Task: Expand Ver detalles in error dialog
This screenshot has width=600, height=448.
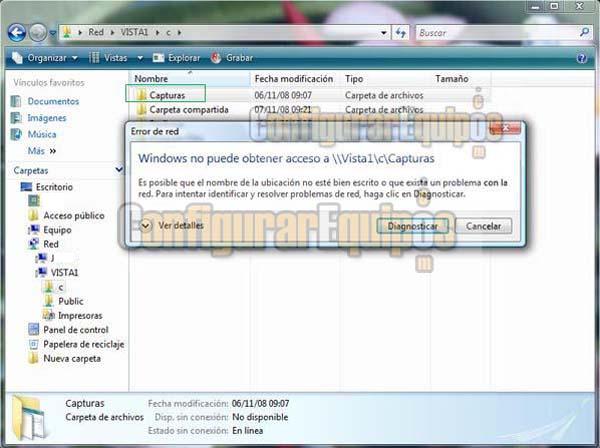Action: coord(172,226)
